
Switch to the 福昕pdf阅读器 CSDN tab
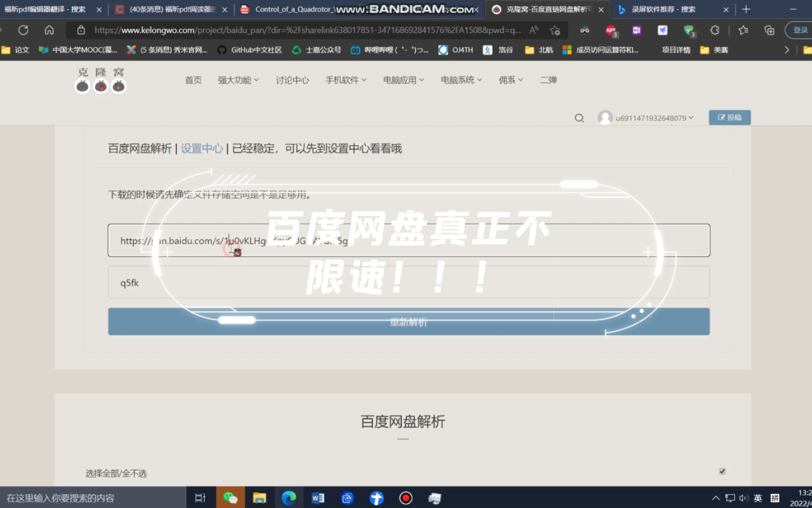click(172, 9)
